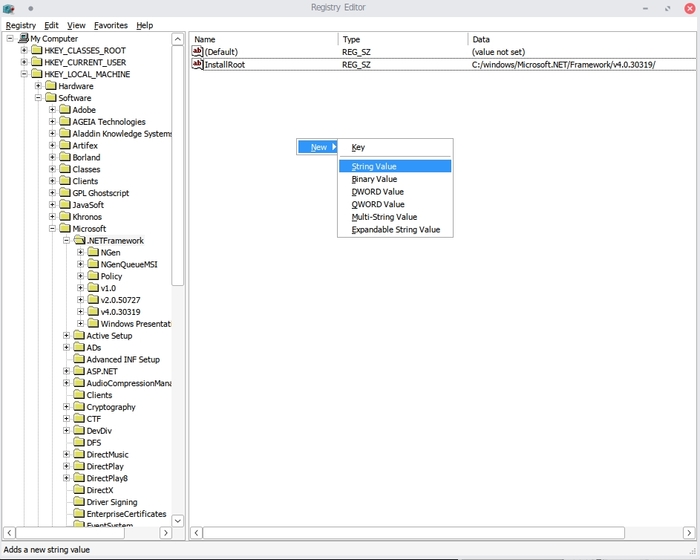Viewport: 700px width, 560px height.
Task: Select the HKEY_CLASSES_ROOT folder icon
Action: [x=36, y=50]
